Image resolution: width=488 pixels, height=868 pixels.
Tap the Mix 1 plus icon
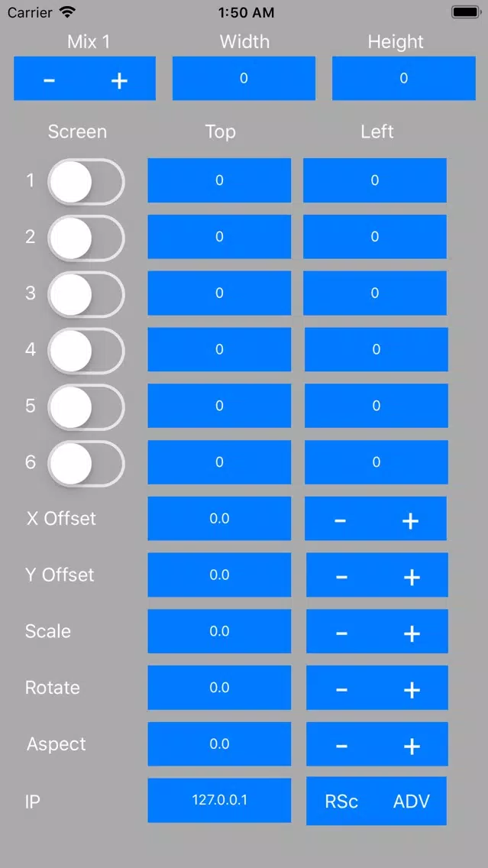click(119, 81)
